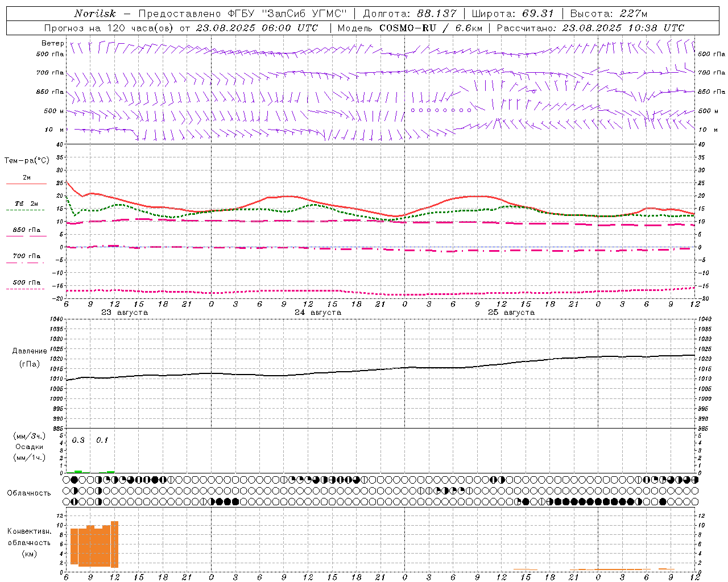
Task: Click the green dashed line sample under "Td 2м"
Action: click(25, 210)
